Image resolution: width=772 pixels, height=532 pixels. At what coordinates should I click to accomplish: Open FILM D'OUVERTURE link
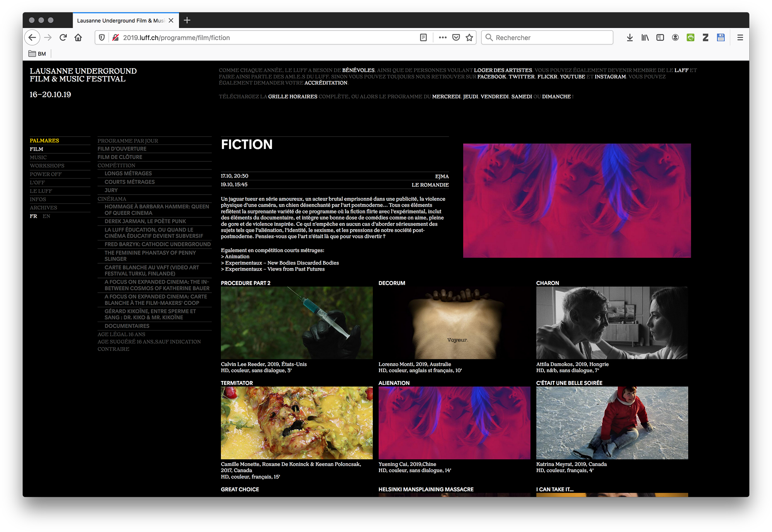point(122,149)
